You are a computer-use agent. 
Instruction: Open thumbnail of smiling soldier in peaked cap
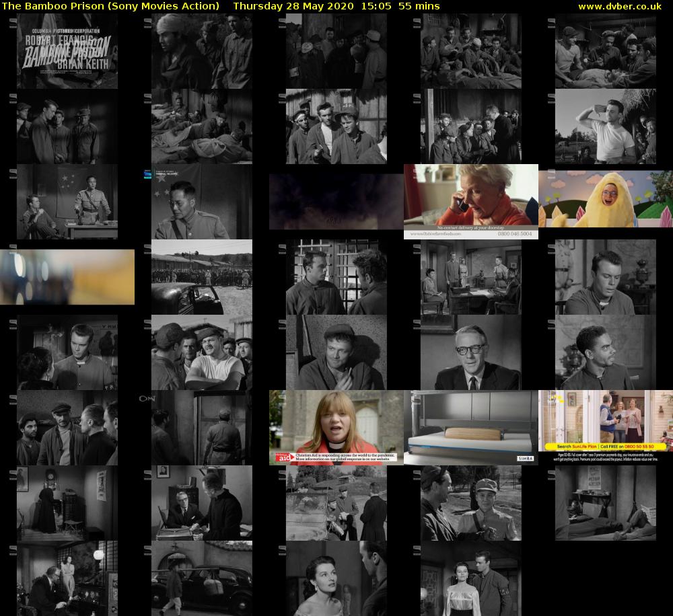pyautogui.click(x=471, y=503)
